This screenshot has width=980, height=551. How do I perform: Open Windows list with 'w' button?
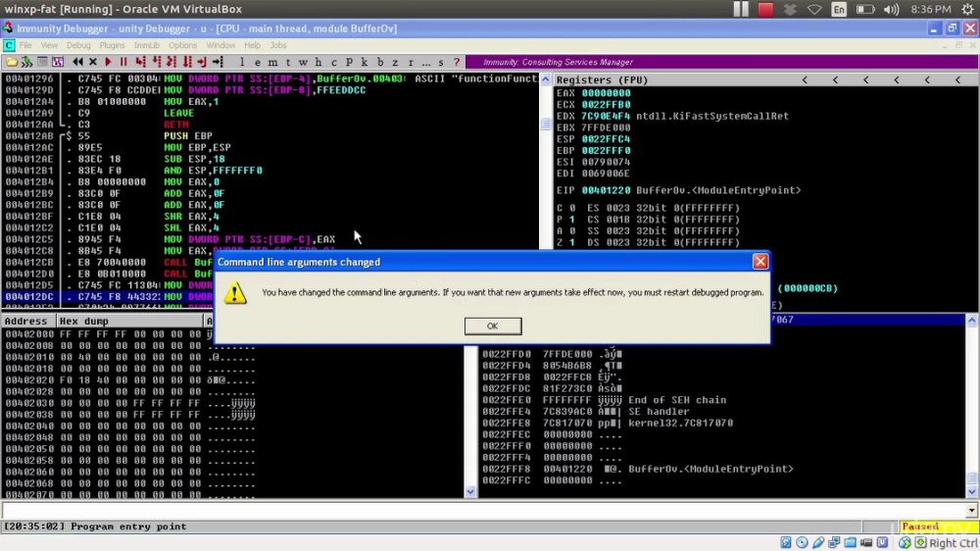[x=303, y=62]
